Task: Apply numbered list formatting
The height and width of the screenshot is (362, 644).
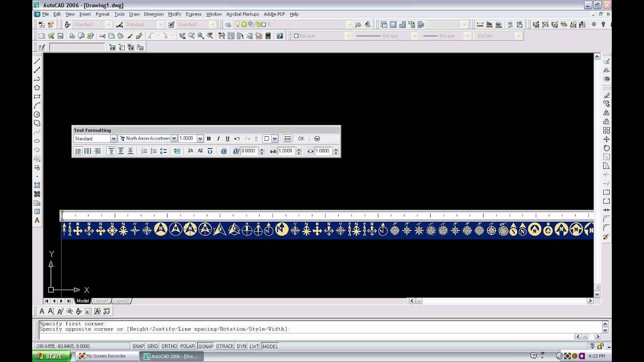Action: (x=144, y=151)
